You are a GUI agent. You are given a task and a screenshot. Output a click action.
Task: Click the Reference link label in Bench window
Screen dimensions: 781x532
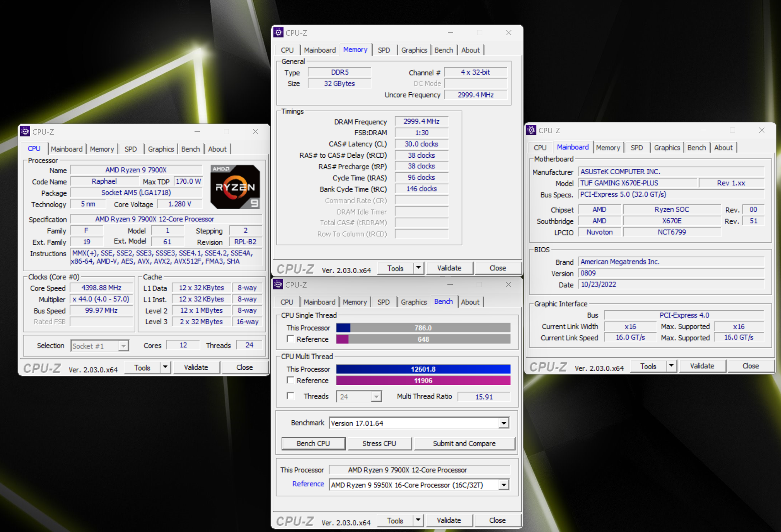pyautogui.click(x=308, y=484)
